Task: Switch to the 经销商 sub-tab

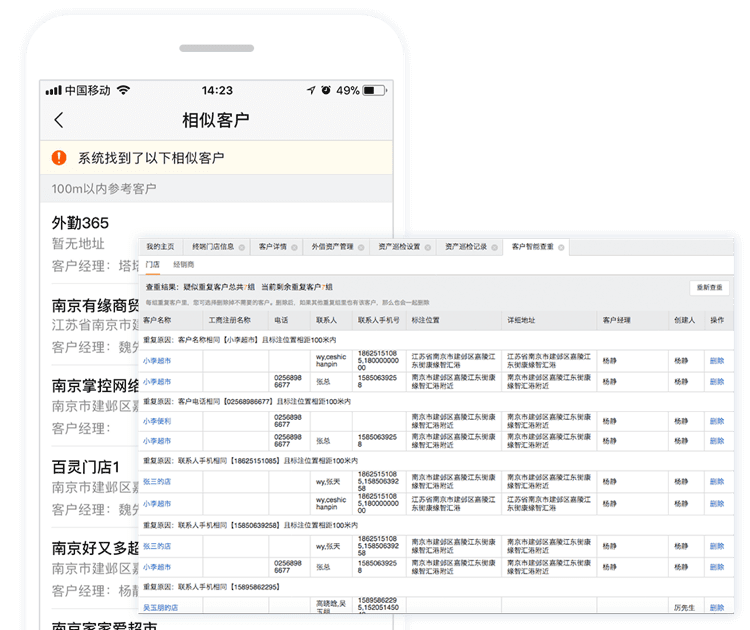Action: (x=184, y=265)
